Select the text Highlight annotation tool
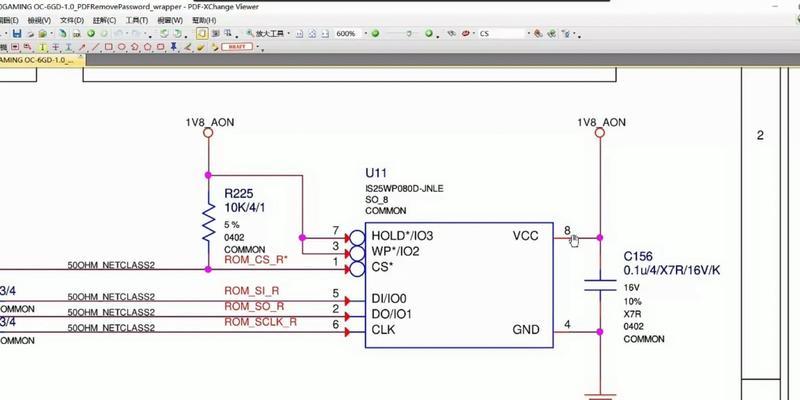This screenshot has height=400, width=800. point(43,47)
